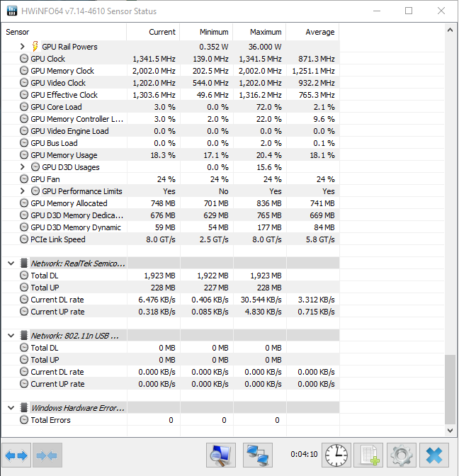This screenshot has width=459, height=476.
Task: Open the sensor-search monitor with magnifier icon
Action: pyautogui.click(x=221, y=455)
